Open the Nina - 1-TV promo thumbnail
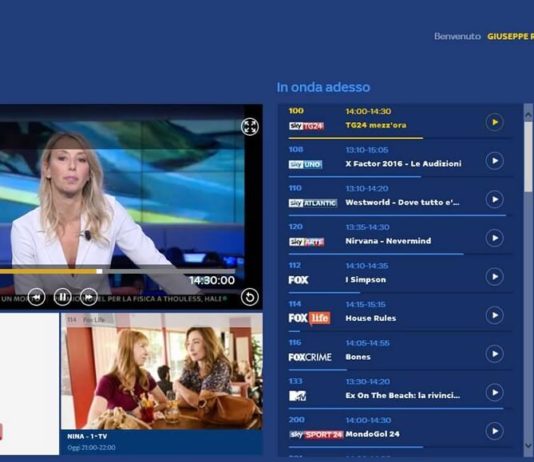The width and height of the screenshot is (534, 462). click(162, 371)
